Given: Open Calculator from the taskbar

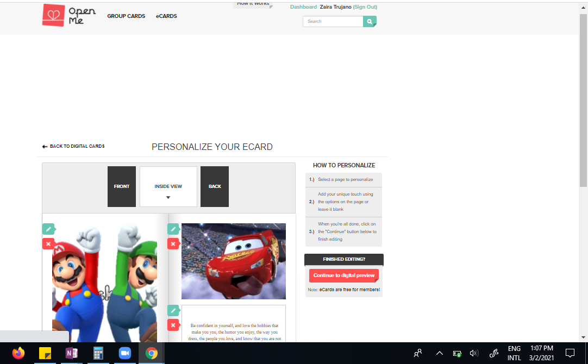Looking at the screenshot, I should coord(98,353).
